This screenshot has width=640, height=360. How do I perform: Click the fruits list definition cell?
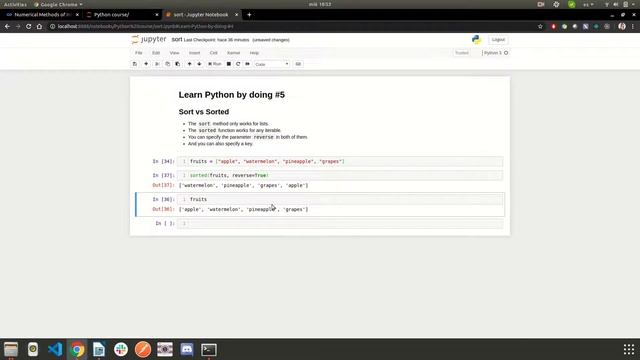click(x=340, y=162)
